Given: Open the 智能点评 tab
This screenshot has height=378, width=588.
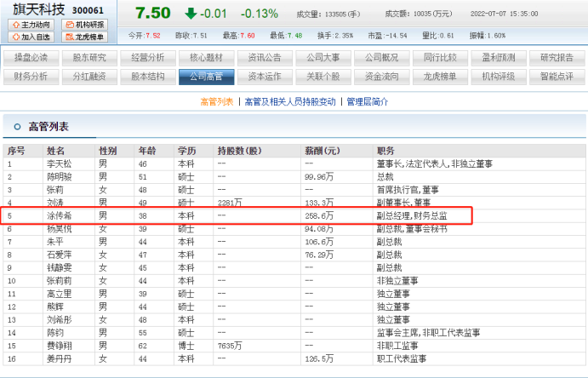Looking at the screenshot, I should (557, 77).
